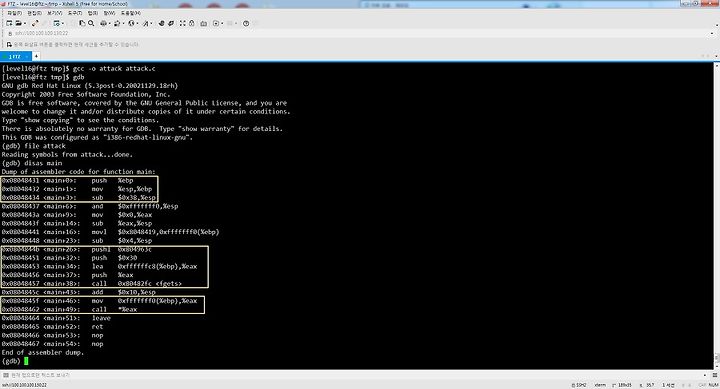Click the Copy toolbar icon

click(x=82, y=23)
